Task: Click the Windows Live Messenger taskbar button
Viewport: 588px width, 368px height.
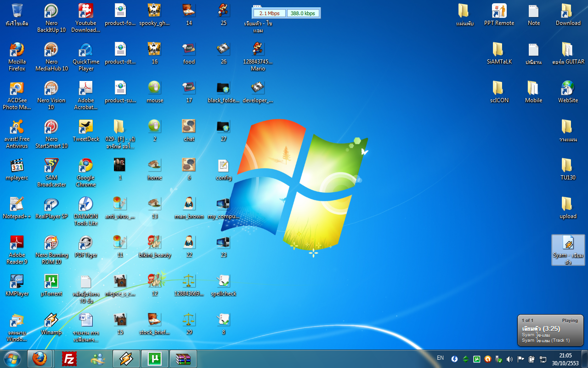Action: (97, 359)
